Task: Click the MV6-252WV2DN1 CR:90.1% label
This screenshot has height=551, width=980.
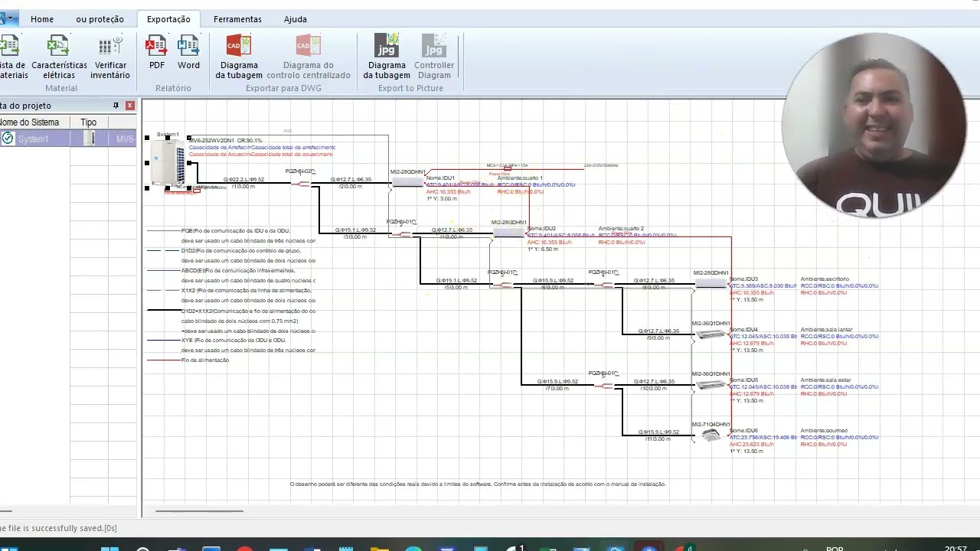Action: point(227,141)
